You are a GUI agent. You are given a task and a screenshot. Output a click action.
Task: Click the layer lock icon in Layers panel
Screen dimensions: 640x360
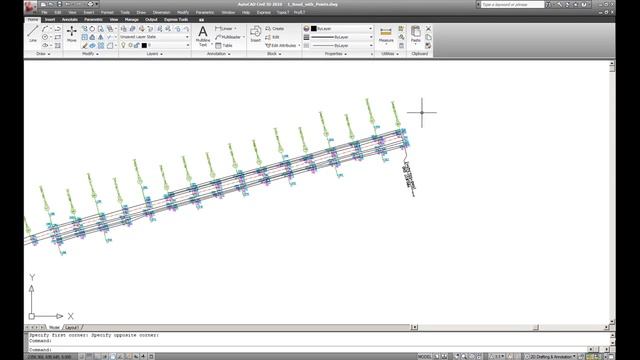tap(137, 45)
